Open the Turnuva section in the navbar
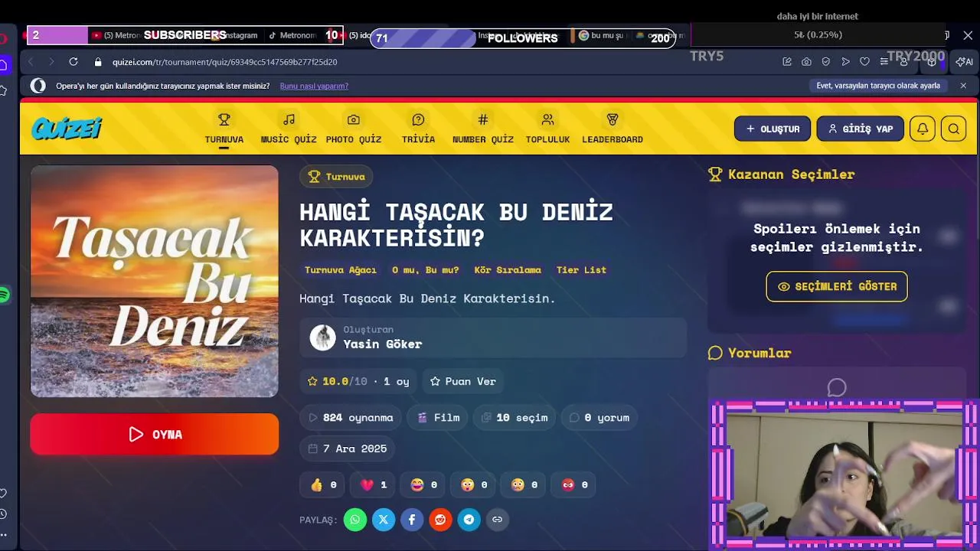 click(x=224, y=129)
